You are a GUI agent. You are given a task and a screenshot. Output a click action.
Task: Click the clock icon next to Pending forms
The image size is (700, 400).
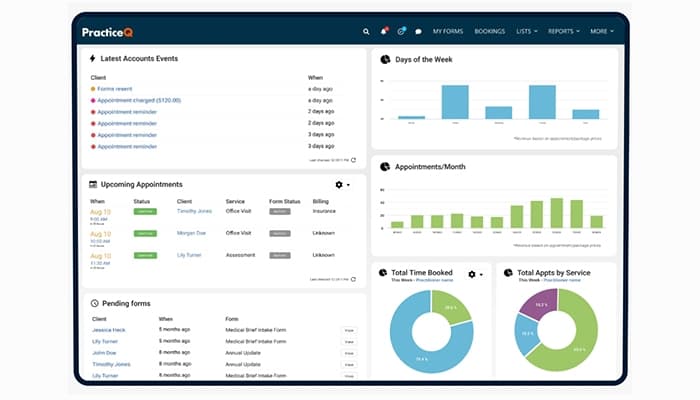[x=94, y=302]
